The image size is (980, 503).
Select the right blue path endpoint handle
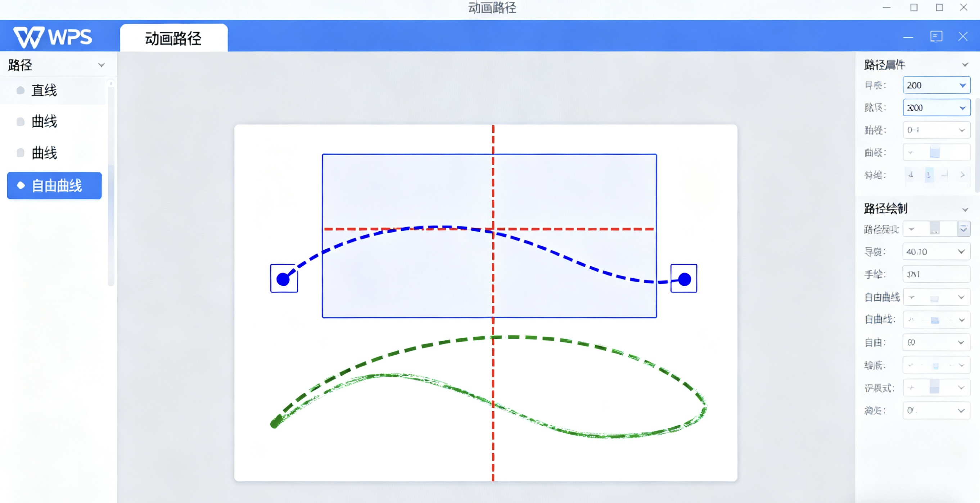coord(684,279)
